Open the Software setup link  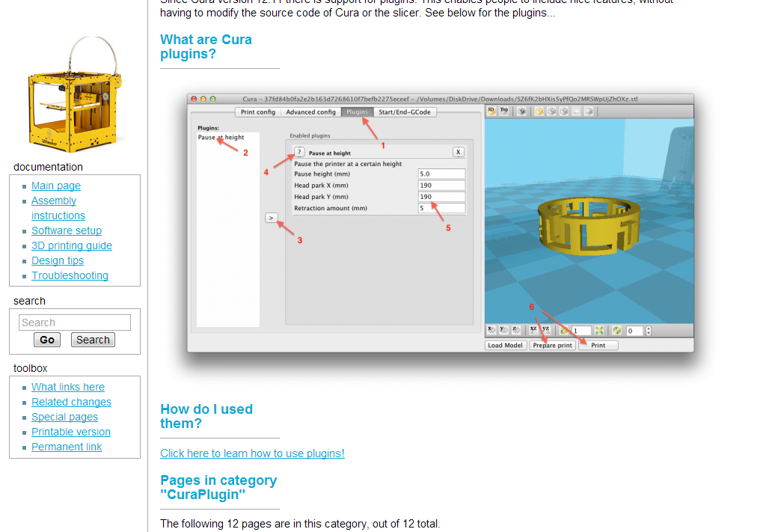[67, 230]
